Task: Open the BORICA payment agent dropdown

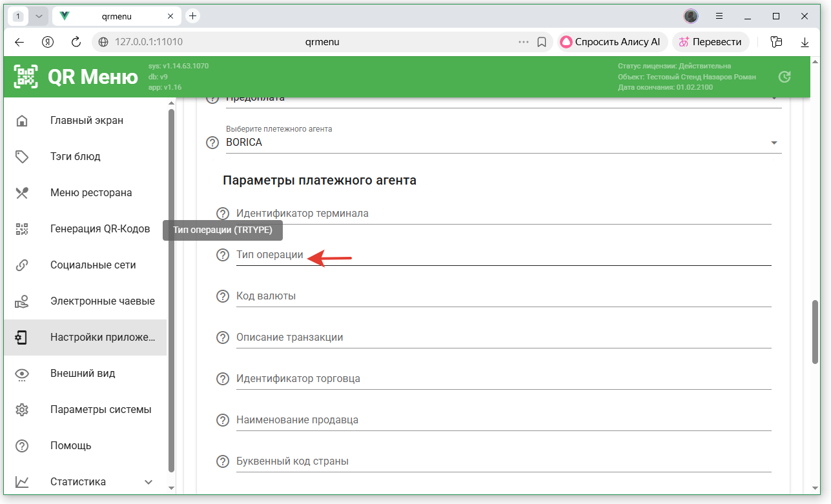Action: pyautogui.click(x=497, y=143)
